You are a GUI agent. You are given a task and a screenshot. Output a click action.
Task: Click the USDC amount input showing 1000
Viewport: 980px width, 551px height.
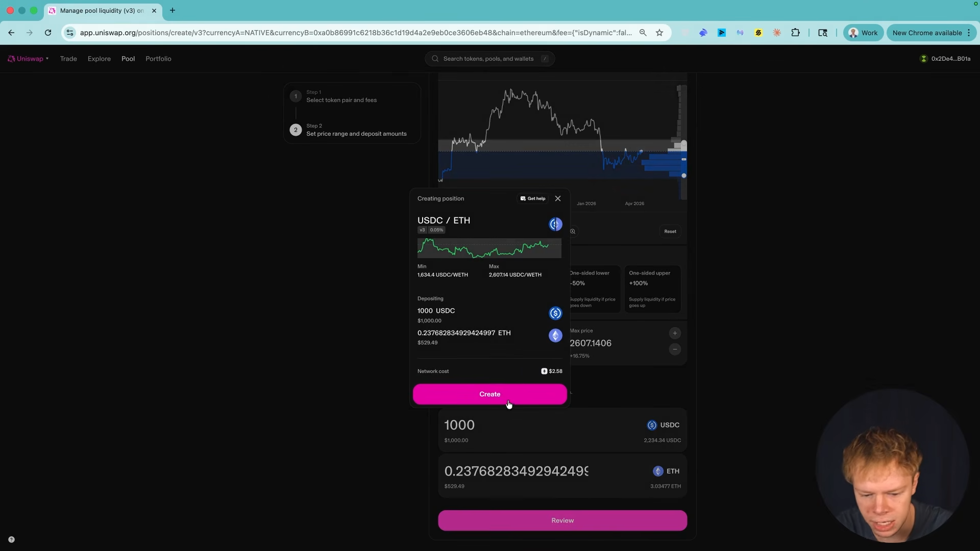[x=459, y=425]
